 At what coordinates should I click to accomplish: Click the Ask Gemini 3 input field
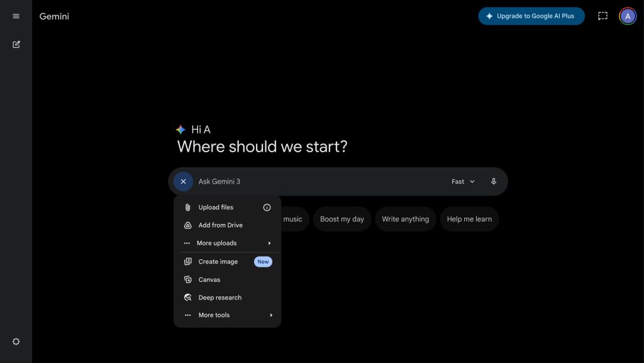(x=314, y=181)
